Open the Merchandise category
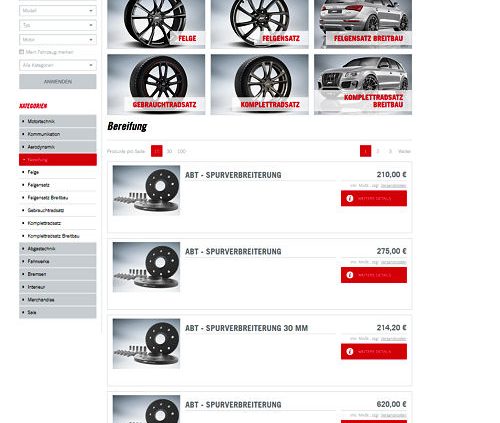This screenshot has width=500, height=423. 58,300
